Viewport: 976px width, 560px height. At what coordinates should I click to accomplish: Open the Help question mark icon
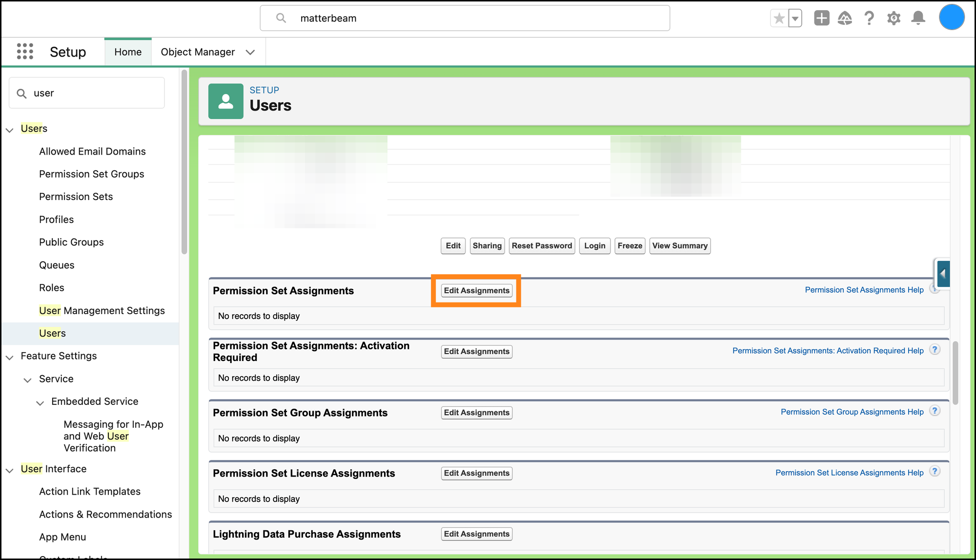[x=869, y=19]
